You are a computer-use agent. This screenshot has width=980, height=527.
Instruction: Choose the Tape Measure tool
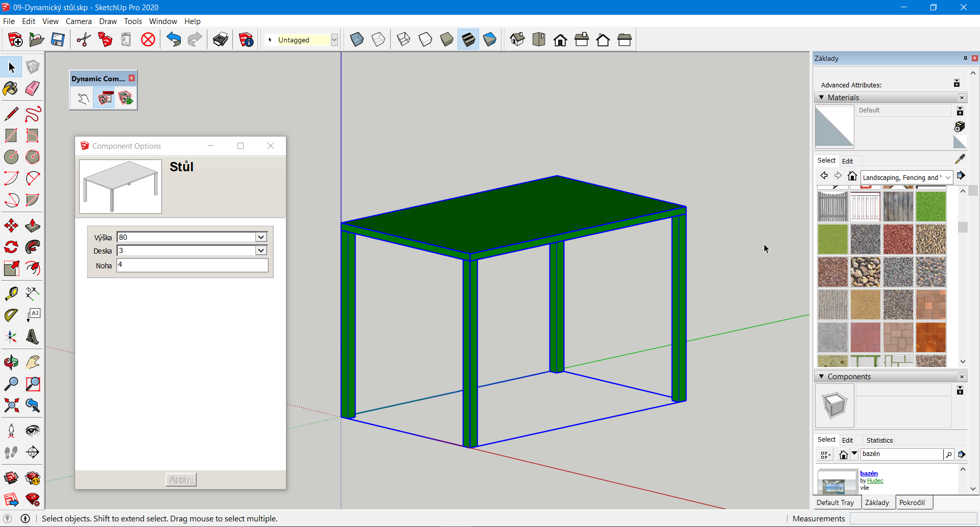pyautogui.click(x=11, y=293)
